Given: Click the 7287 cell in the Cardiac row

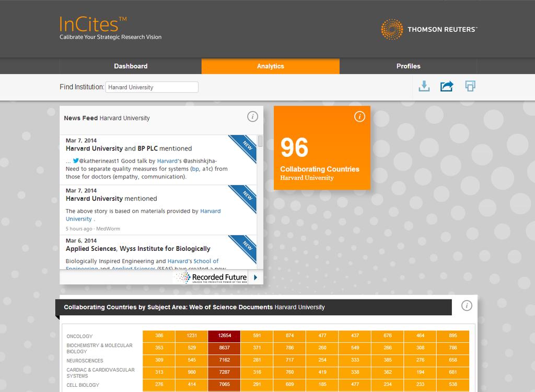Looking at the screenshot, I should [224, 372].
